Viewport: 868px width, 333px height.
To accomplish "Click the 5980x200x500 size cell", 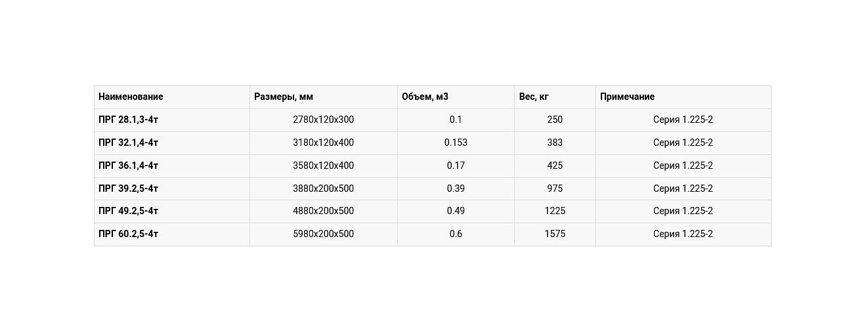I will tap(323, 234).
